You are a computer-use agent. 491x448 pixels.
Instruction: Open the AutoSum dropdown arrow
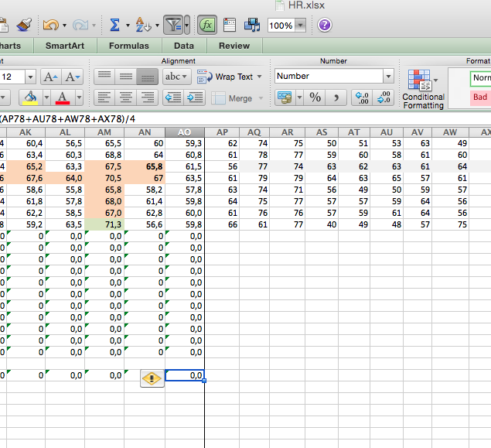(128, 25)
